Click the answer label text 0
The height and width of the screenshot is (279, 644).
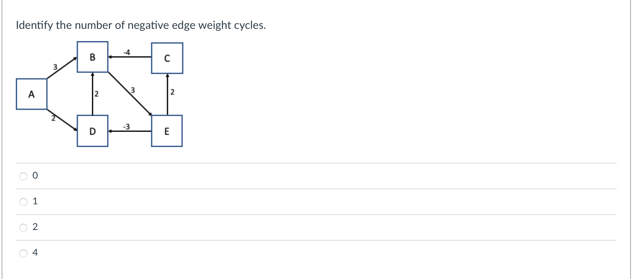[x=35, y=175]
